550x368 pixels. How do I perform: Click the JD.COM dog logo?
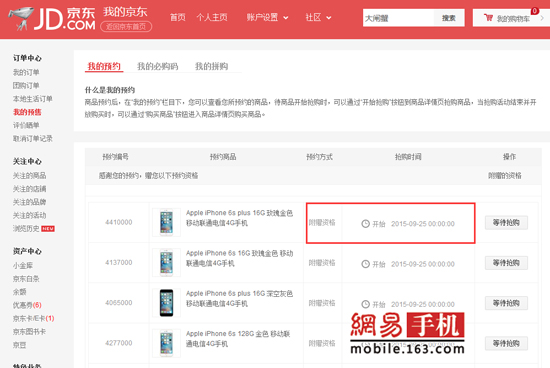tap(21, 19)
